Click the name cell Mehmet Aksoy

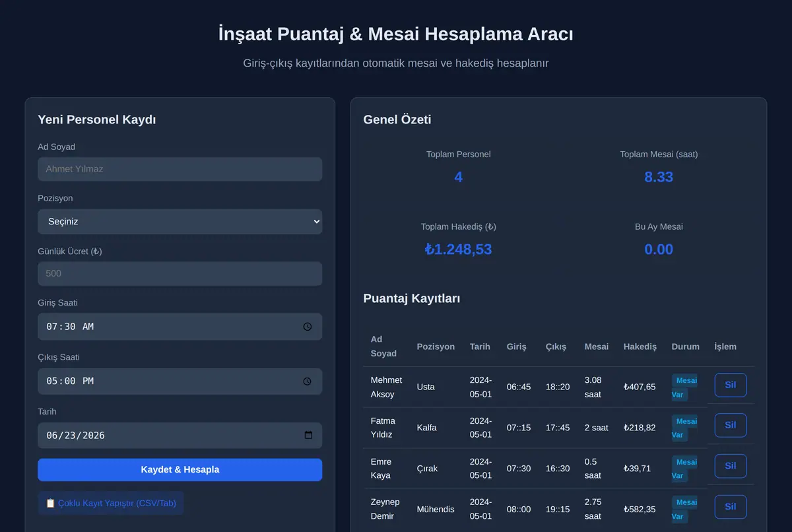(x=386, y=387)
